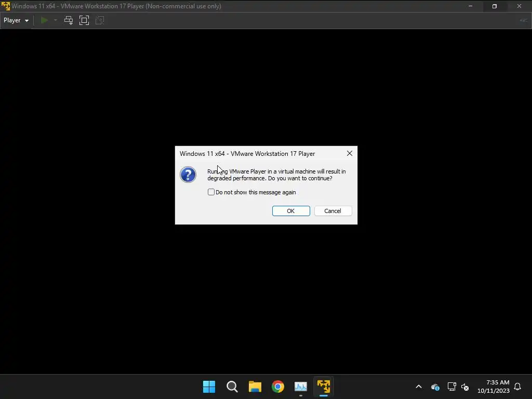Expand the power options arrow beside play
532x399 pixels.
56,20
